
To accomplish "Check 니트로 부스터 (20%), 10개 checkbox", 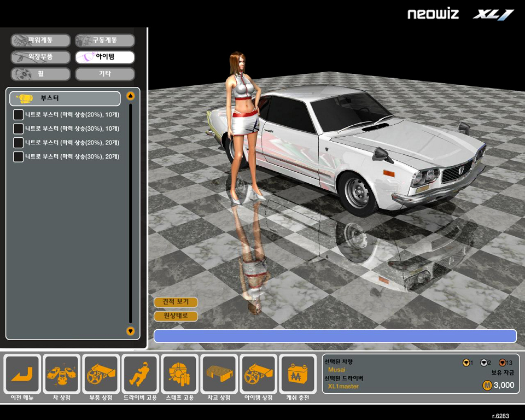I will (x=18, y=115).
